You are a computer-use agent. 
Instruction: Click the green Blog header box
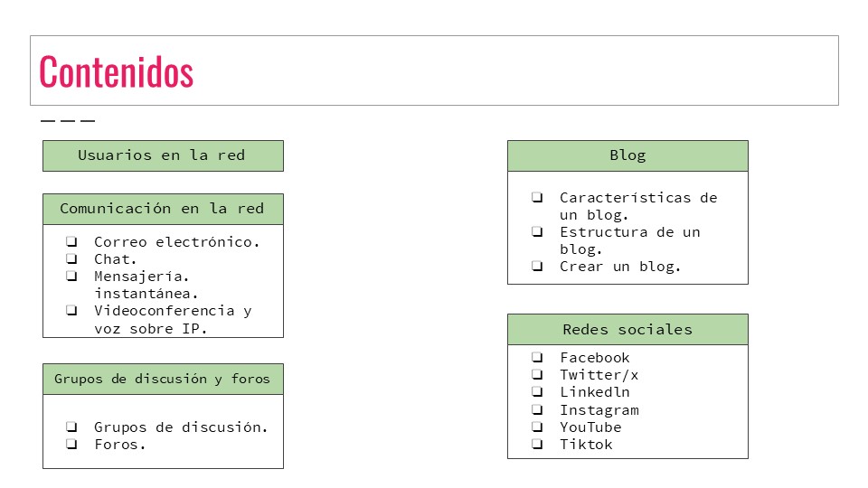tap(627, 155)
